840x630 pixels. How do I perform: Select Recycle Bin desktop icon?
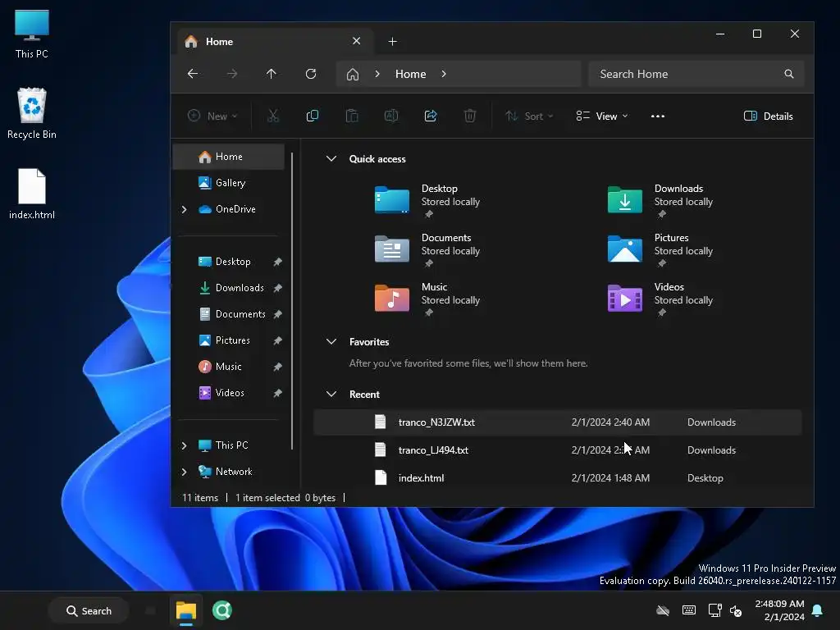(32, 113)
